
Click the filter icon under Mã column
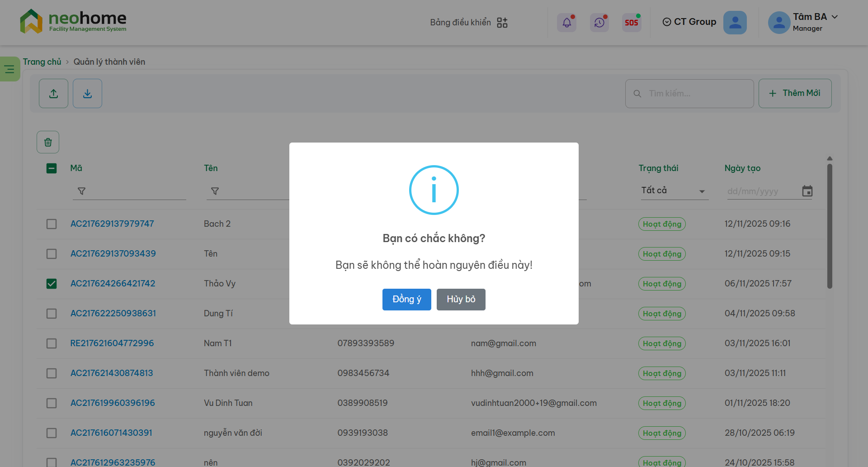[81, 191]
